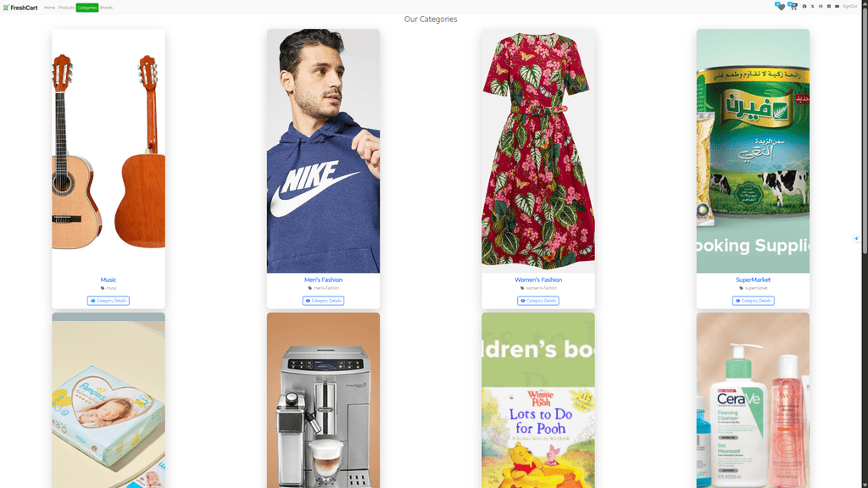Visit the Facebook social icon

[804, 7]
